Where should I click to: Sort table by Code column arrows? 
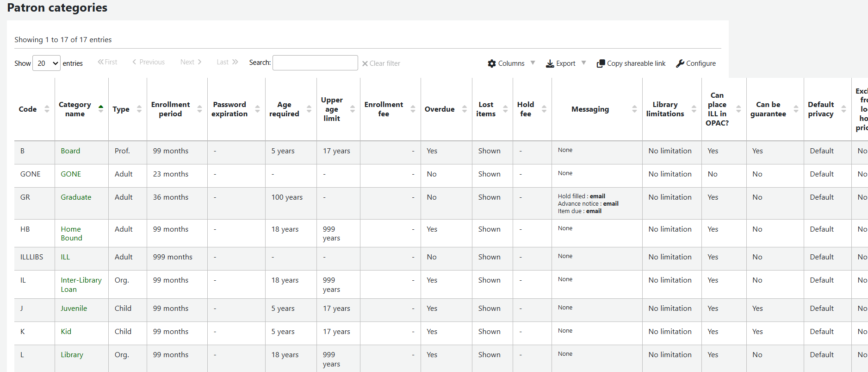[x=47, y=109]
